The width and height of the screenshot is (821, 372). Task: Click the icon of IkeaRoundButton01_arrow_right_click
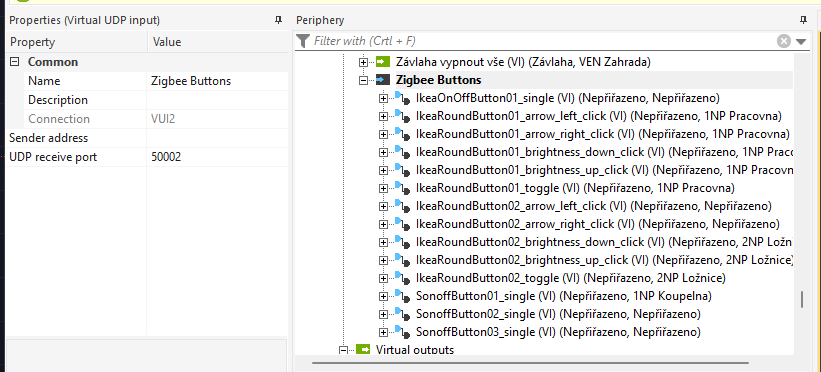coord(402,134)
